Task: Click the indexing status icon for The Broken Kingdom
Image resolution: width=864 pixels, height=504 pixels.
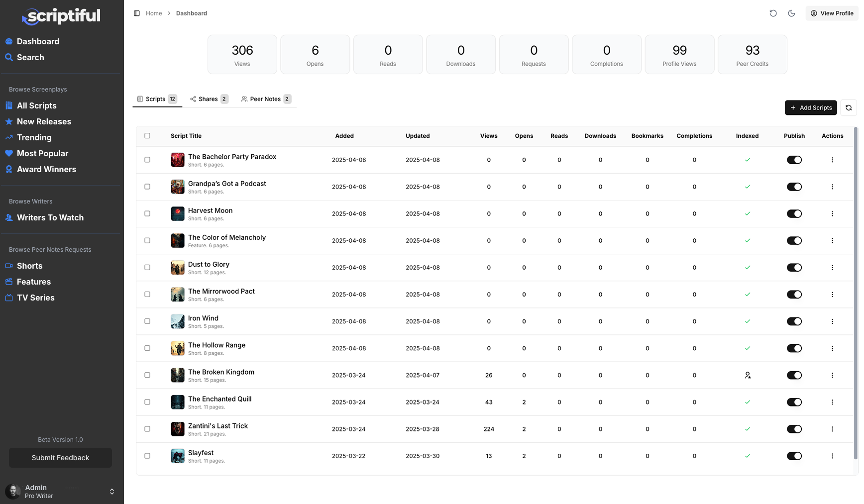Action: [747, 375]
